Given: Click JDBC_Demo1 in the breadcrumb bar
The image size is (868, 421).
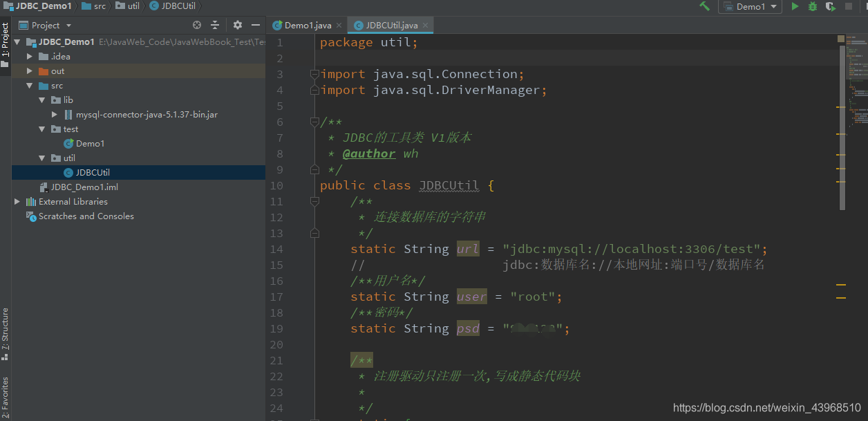Looking at the screenshot, I should 37,6.
